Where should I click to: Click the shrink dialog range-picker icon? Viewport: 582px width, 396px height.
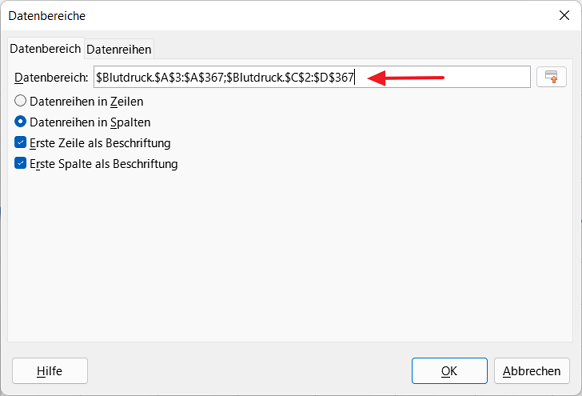tap(551, 77)
